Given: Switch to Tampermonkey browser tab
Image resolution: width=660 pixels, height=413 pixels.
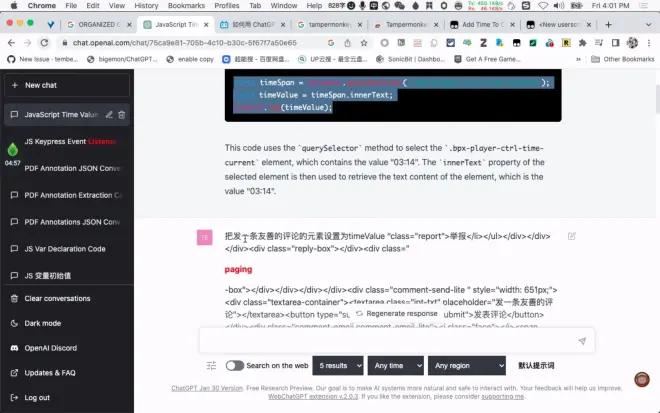Looking at the screenshot, I should tap(407, 24).
